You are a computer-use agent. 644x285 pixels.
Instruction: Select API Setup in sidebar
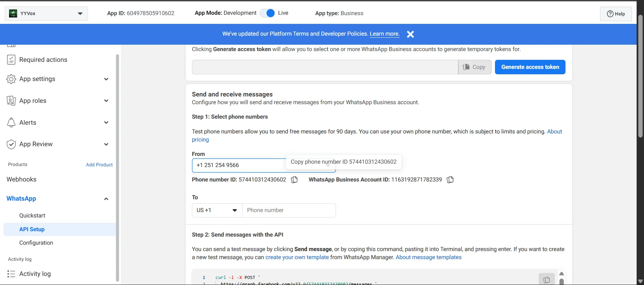point(60,229)
